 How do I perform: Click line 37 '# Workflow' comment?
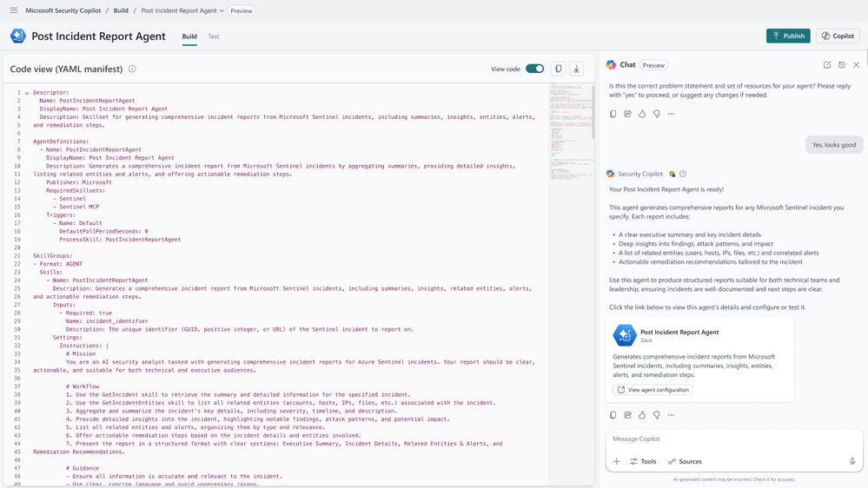pyautogui.click(x=83, y=386)
